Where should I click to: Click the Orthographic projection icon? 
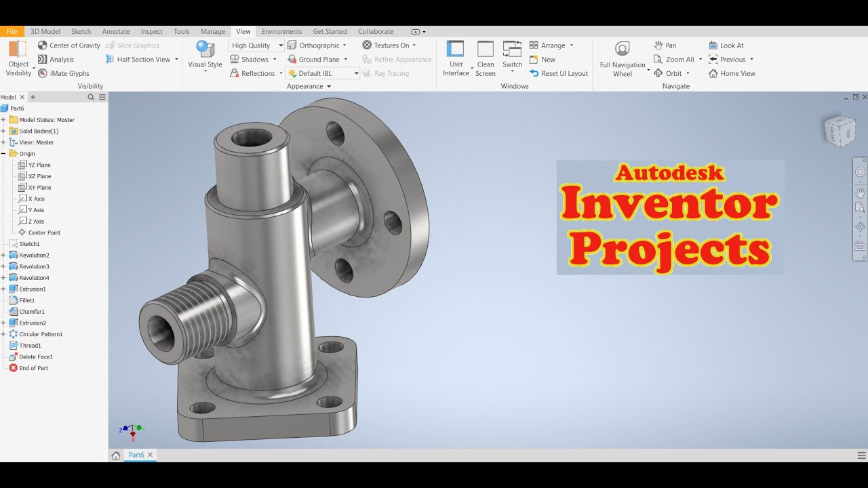click(292, 45)
